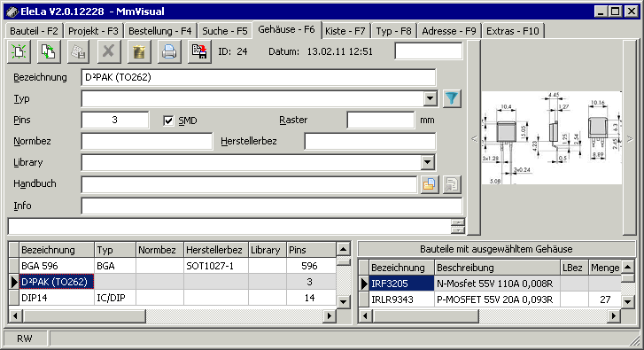Click the Handbuch browse file icon
This screenshot has width=644, height=350.
(430, 184)
